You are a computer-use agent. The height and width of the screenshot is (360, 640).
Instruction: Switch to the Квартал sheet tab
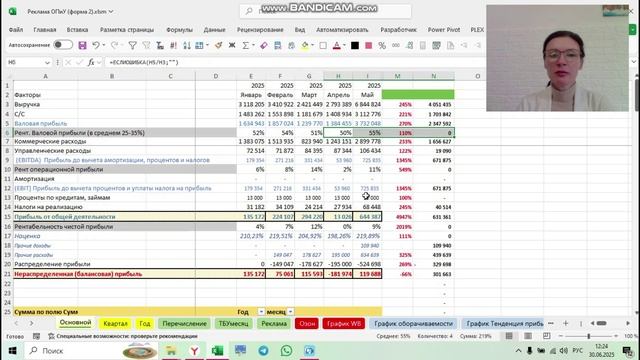(x=115, y=323)
